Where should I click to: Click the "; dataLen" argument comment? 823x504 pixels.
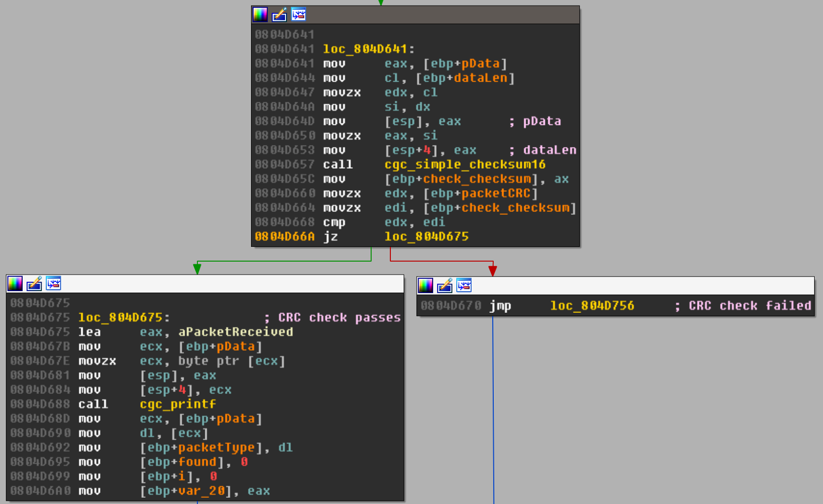coord(543,150)
